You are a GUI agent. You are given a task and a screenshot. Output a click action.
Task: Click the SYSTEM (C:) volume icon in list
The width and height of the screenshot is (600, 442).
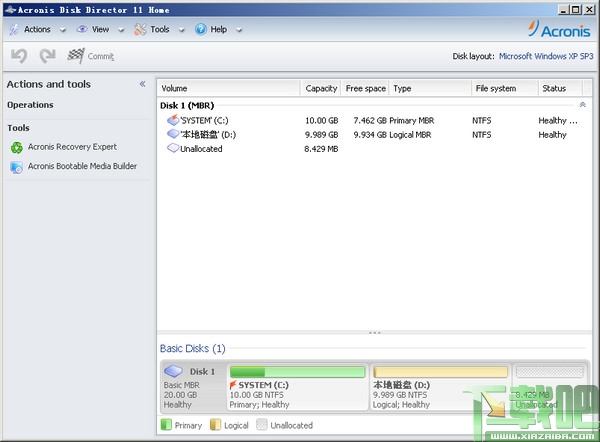173,120
